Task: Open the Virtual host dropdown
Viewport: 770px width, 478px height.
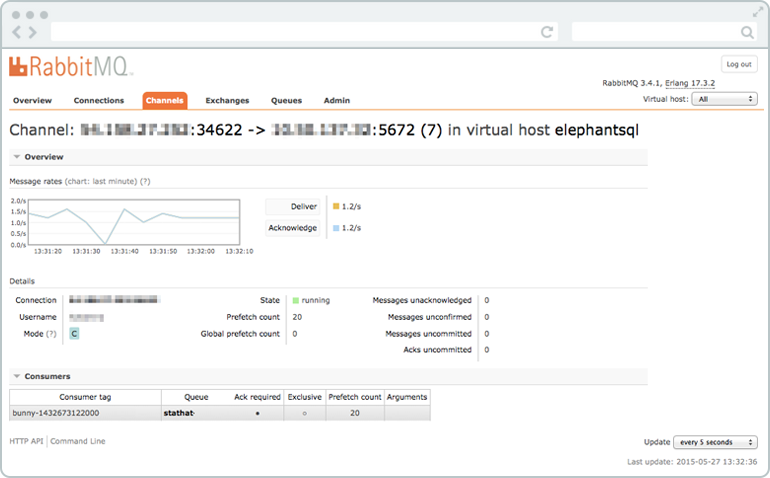Action: (x=725, y=99)
